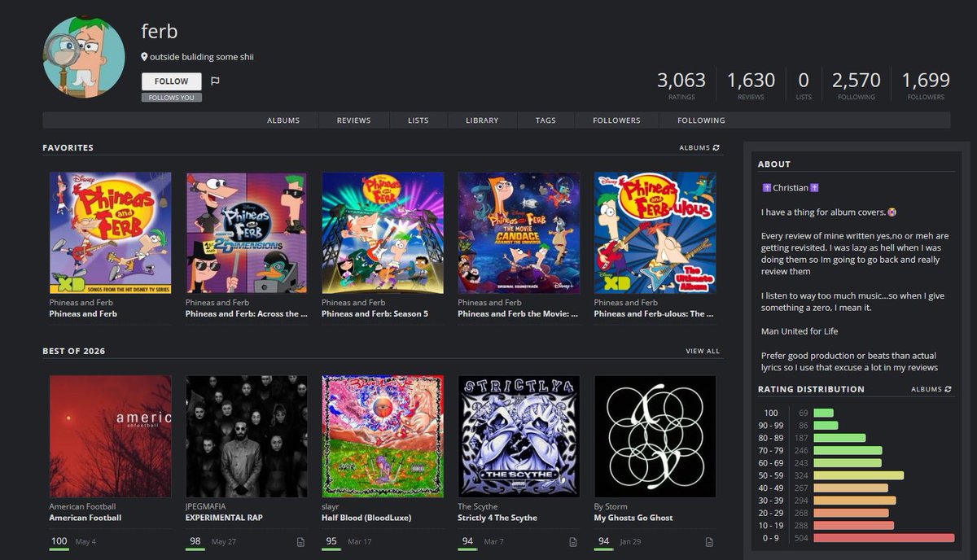The width and height of the screenshot is (977, 560).
Task: Open the Following tab
Action: pyautogui.click(x=701, y=120)
